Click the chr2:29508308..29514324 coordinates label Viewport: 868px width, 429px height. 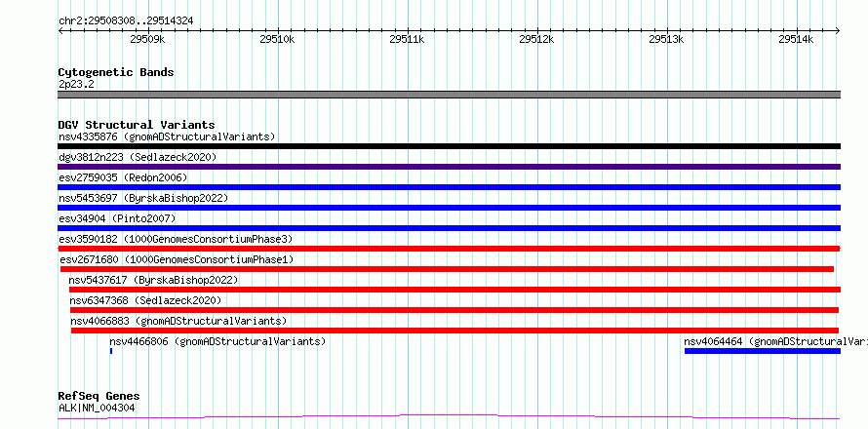[126, 21]
